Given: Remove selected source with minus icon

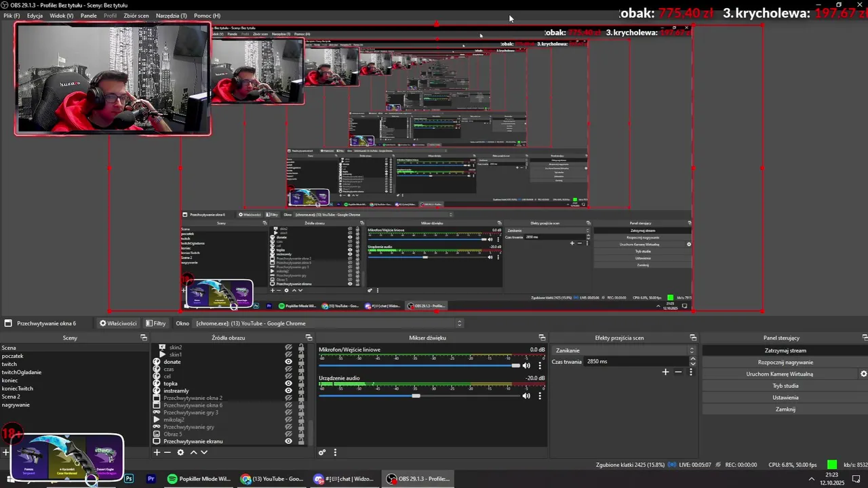Looking at the screenshot, I should 167,452.
